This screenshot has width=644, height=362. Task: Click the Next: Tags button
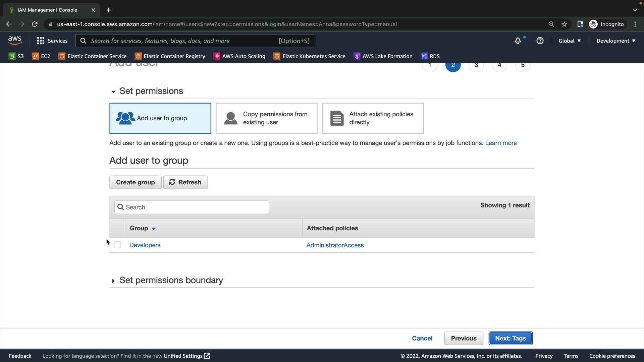point(510,339)
